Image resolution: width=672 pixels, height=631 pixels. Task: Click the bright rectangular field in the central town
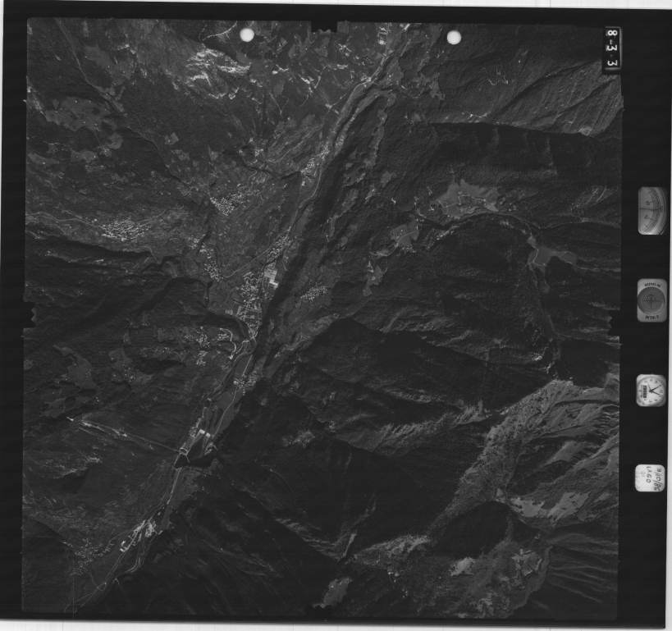(272, 280)
